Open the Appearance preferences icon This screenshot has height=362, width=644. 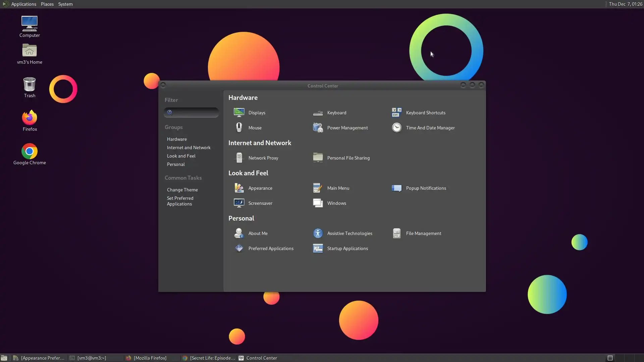tap(239, 188)
